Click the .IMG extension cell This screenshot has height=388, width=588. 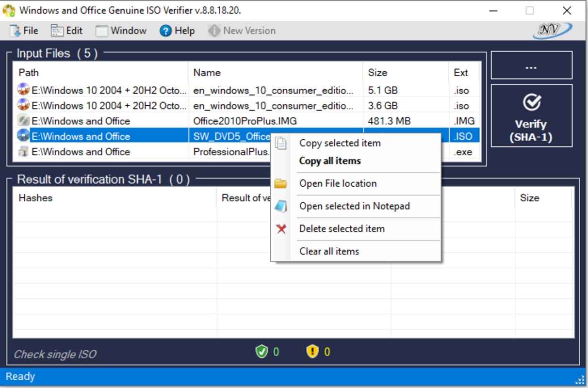pos(464,121)
